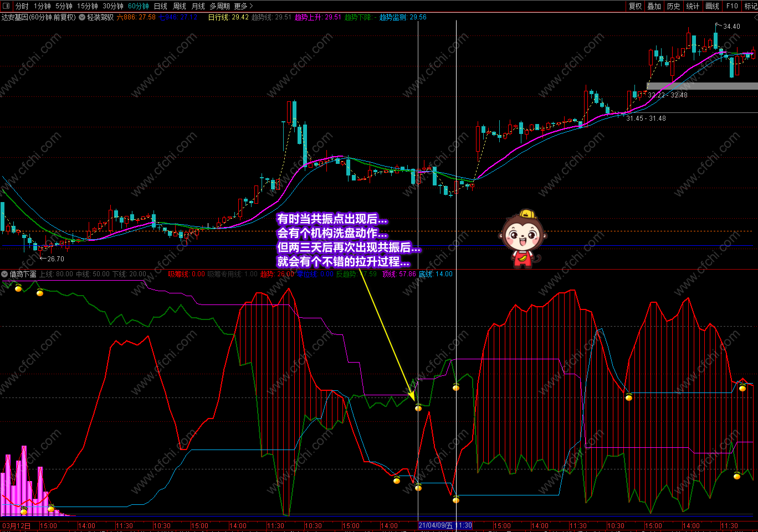The height and width of the screenshot is (532, 758).
Task: Click the 顶线: 57.86 label
Action: pyautogui.click(x=399, y=274)
